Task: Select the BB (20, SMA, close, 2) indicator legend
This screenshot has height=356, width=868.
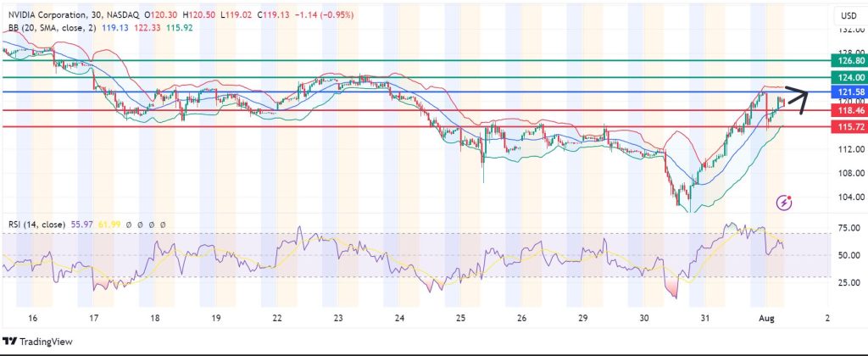Action: click(x=52, y=27)
